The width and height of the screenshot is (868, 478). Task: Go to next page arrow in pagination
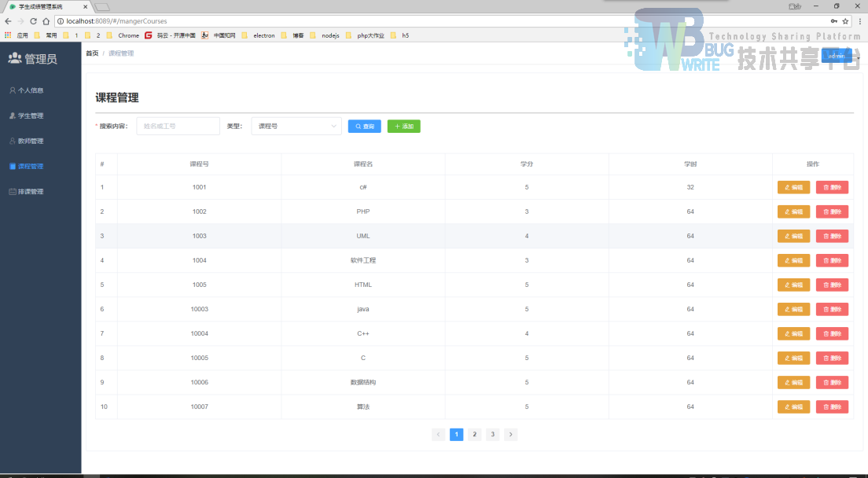point(511,434)
